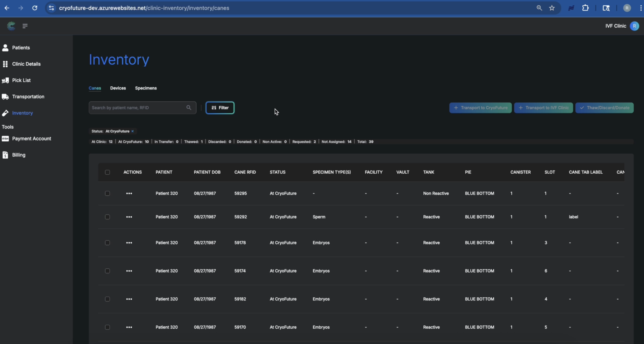Open Payment Account in Tools
644x344 pixels.
[x=31, y=138]
